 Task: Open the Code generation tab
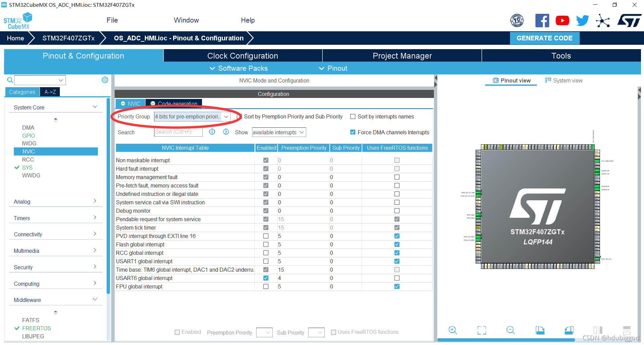[x=174, y=103]
